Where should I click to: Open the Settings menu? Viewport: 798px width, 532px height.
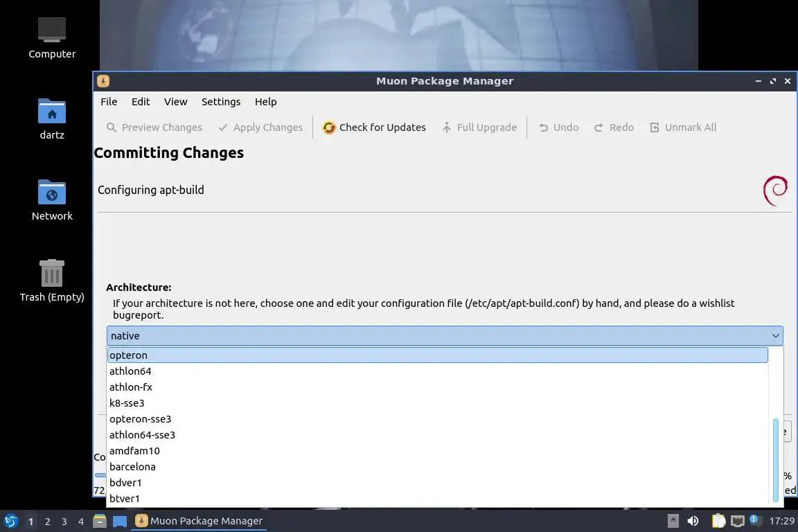coord(221,102)
